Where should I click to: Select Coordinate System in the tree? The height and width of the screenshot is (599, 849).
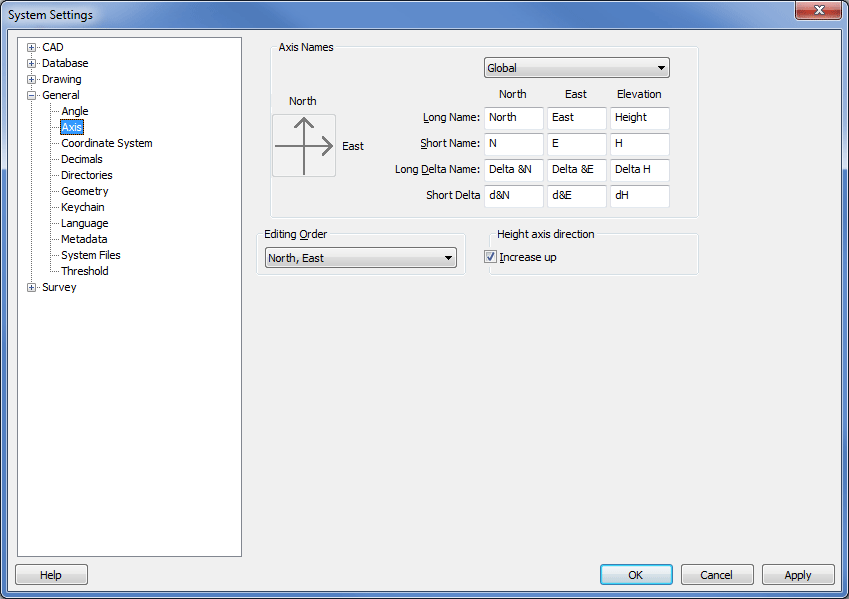coord(106,143)
